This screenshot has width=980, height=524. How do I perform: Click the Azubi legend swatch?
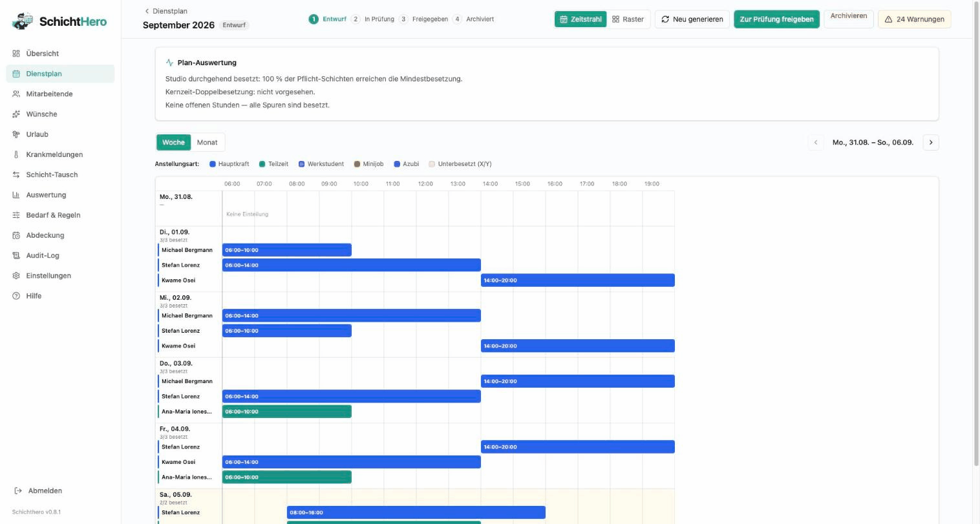tap(397, 164)
